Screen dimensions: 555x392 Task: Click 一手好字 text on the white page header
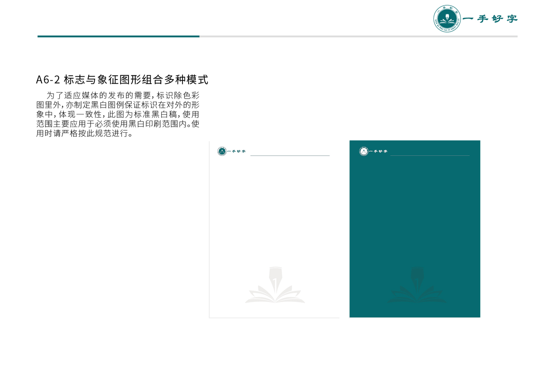[x=236, y=151]
